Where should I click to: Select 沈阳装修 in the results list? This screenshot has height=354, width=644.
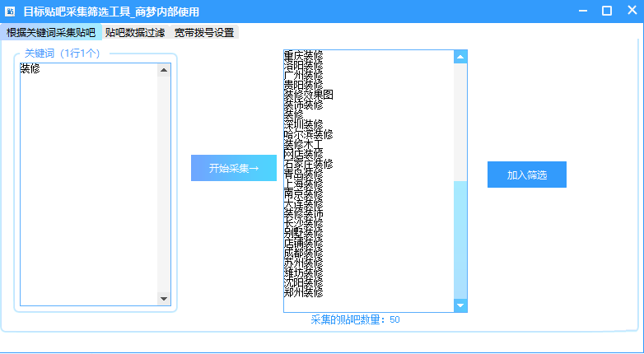[304, 282]
